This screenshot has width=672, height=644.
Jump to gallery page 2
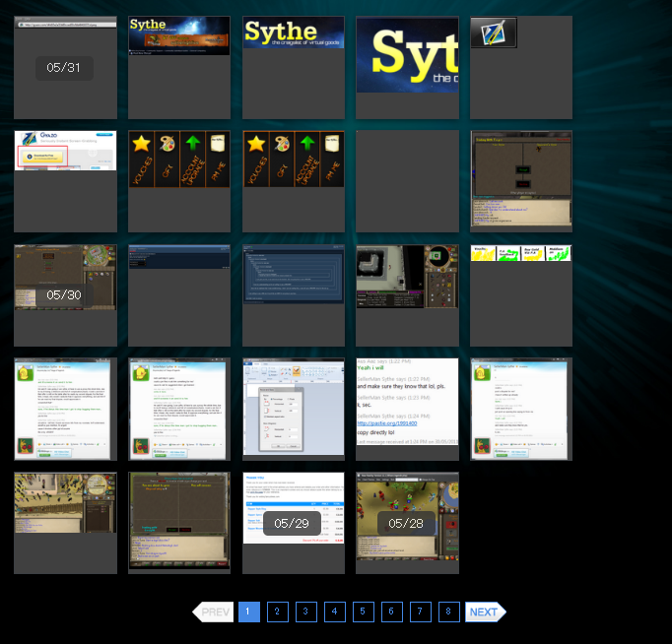point(278,612)
